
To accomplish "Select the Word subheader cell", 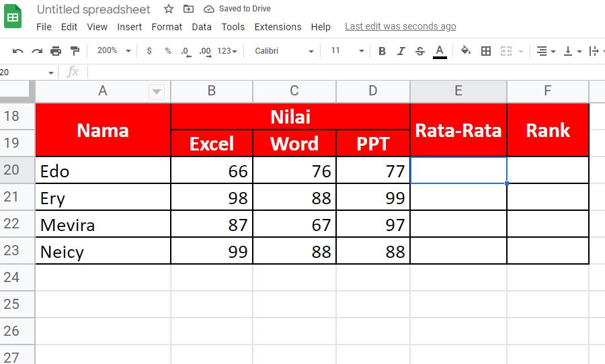I will pyautogui.click(x=294, y=144).
